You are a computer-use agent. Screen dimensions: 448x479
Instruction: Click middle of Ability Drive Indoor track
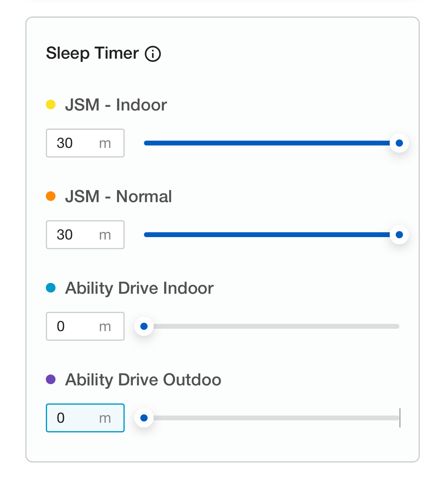click(271, 326)
